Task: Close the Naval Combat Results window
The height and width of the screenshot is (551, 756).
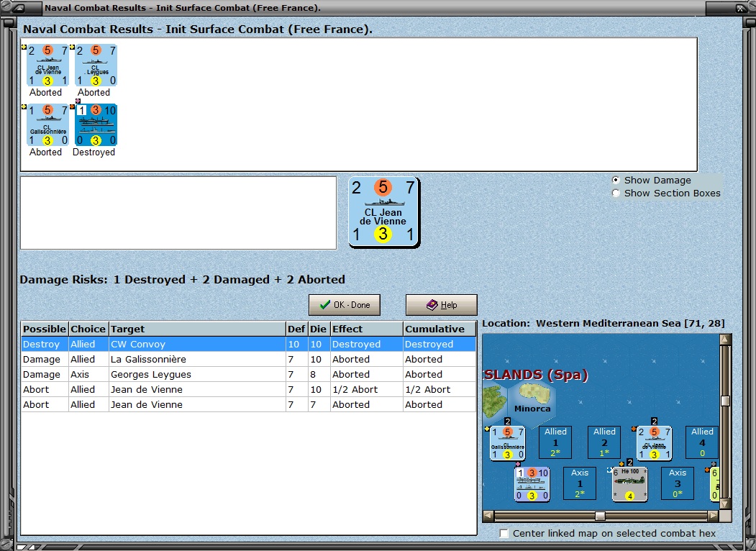Action: pos(740,8)
